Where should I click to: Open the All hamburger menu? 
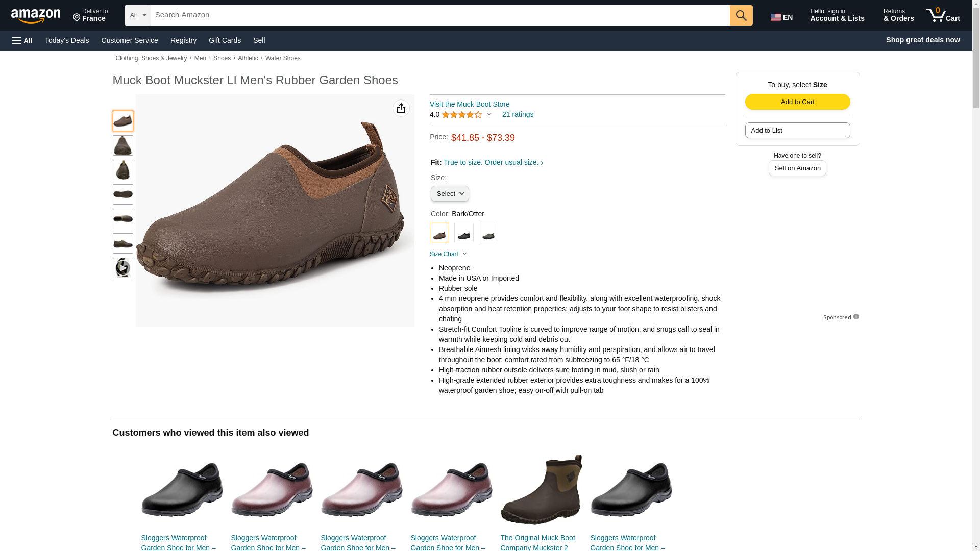point(22,40)
